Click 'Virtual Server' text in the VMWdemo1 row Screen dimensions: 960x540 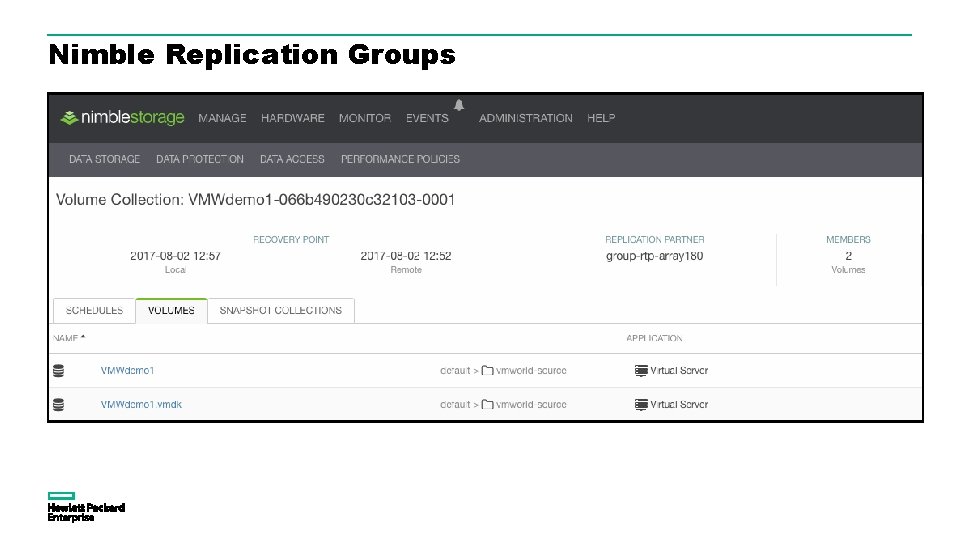679,370
